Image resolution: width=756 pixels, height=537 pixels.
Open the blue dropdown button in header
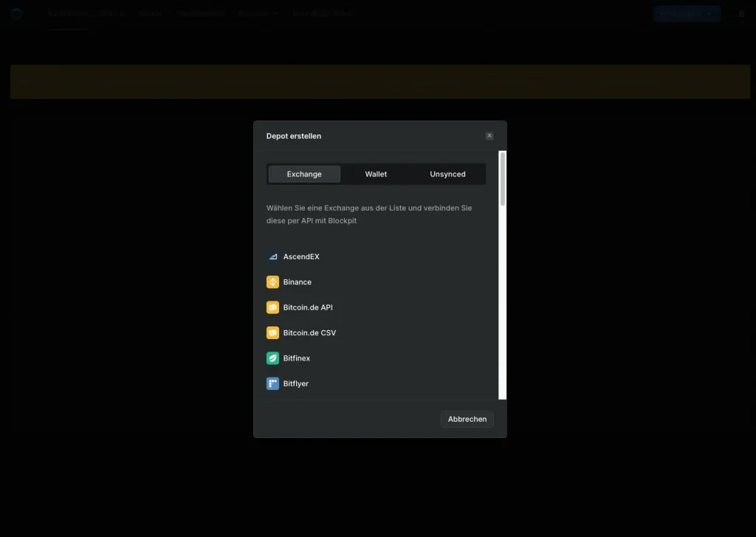(x=686, y=14)
